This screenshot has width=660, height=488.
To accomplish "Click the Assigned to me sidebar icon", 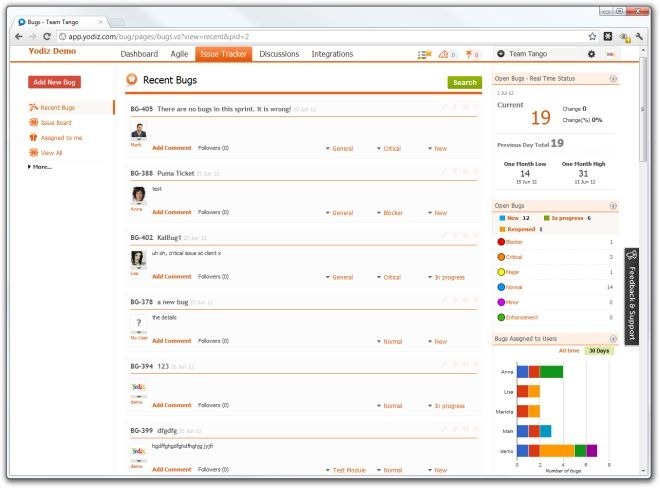I will point(33,137).
